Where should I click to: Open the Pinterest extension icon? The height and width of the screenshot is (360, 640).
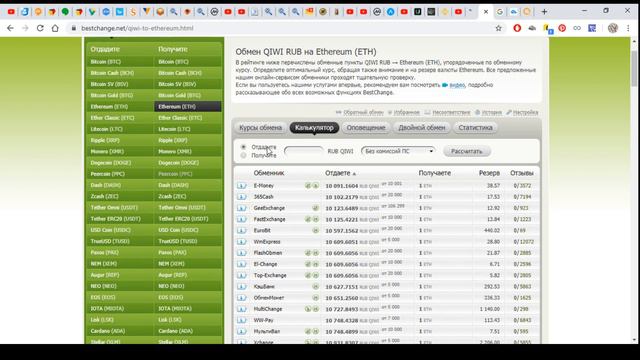[x=562, y=28]
